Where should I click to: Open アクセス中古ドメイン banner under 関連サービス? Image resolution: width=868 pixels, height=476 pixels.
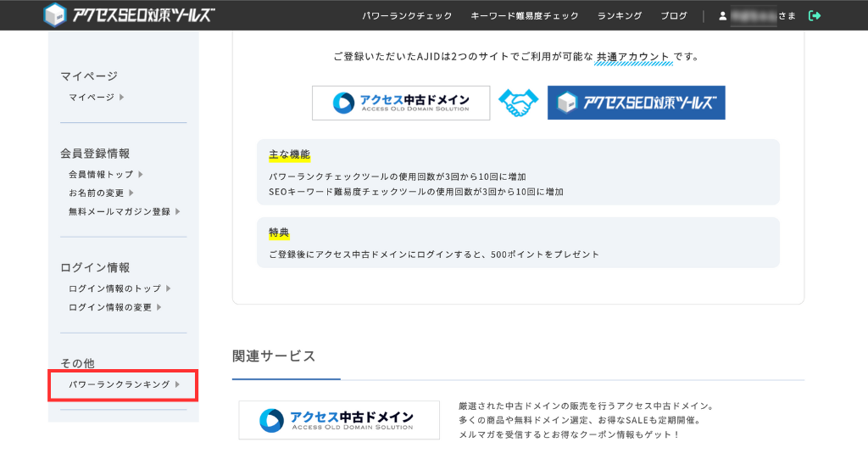(339, 420)
